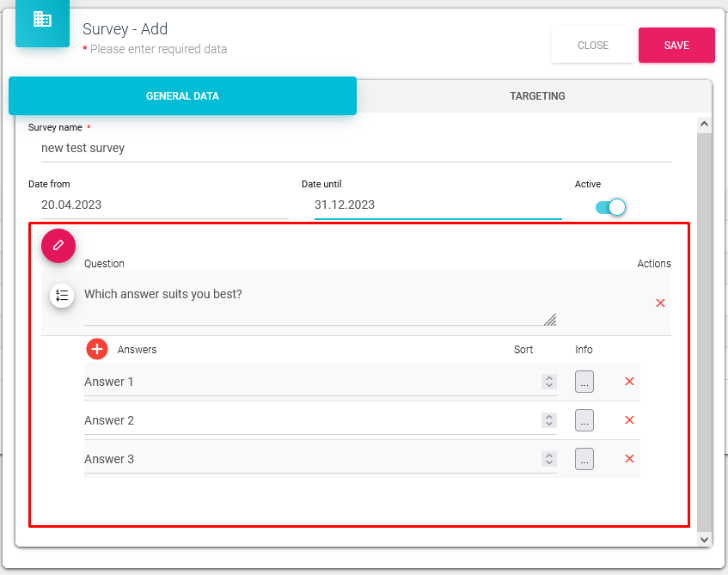Click the vertical scrollbar down arrow
This screenshot has width=728, height=575.
705,539
